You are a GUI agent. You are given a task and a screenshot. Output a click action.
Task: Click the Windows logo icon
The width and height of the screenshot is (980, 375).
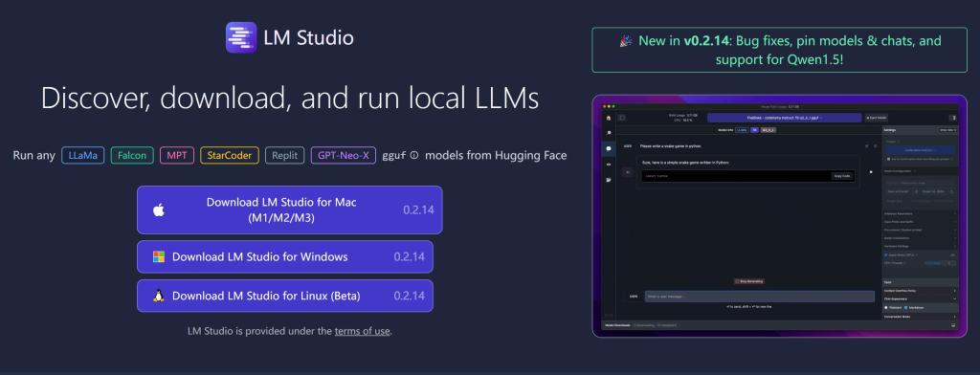(159, 257)
